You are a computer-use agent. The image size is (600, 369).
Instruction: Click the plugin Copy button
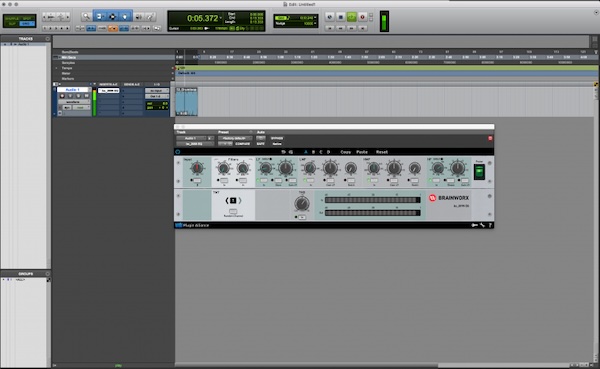[x=346, y=152]
